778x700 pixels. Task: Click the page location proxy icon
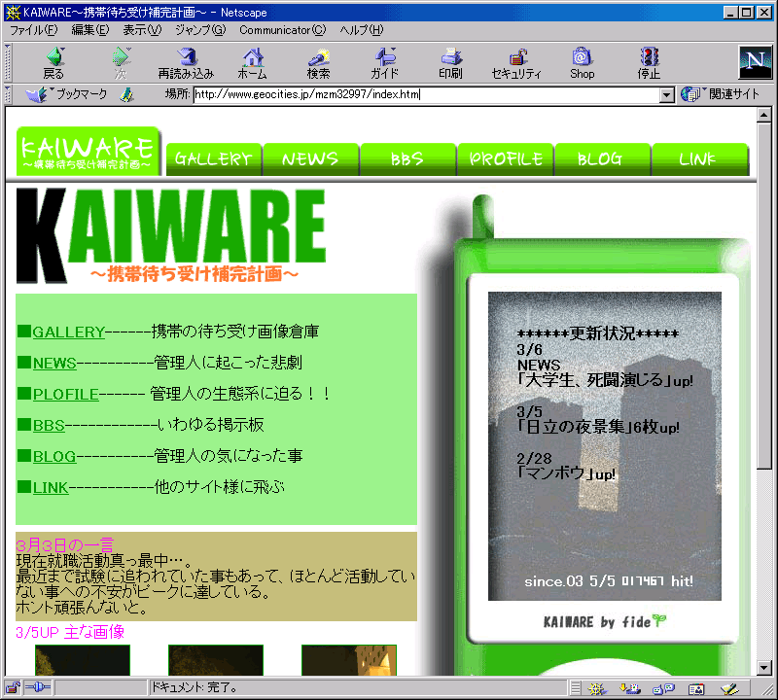coord(127,94)
